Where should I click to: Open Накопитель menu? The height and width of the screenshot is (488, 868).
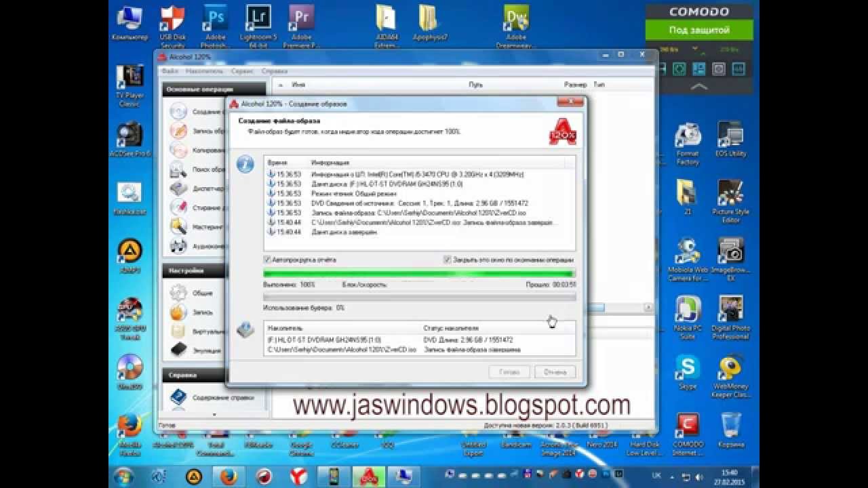(x=204, y=70)
